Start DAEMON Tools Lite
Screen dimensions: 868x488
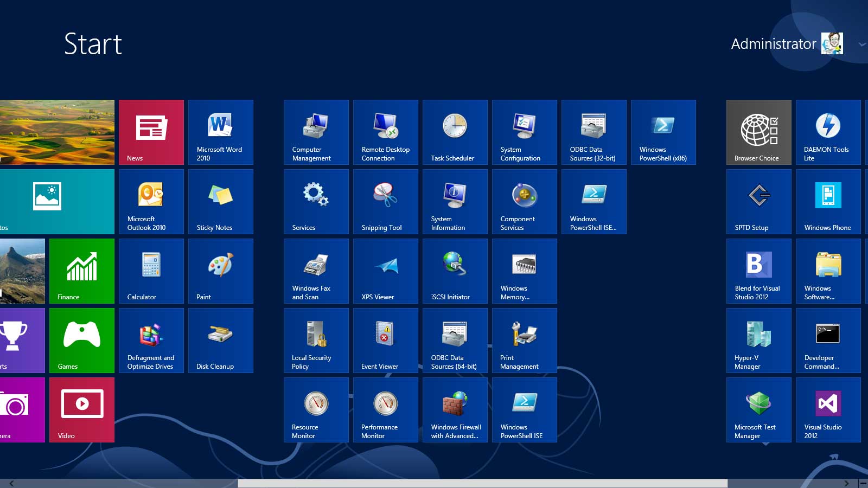tap(828, 132)
